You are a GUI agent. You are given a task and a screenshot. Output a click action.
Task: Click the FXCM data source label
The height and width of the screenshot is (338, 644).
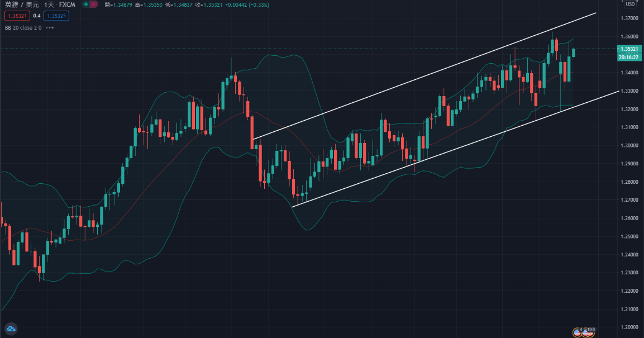point(67,4)
